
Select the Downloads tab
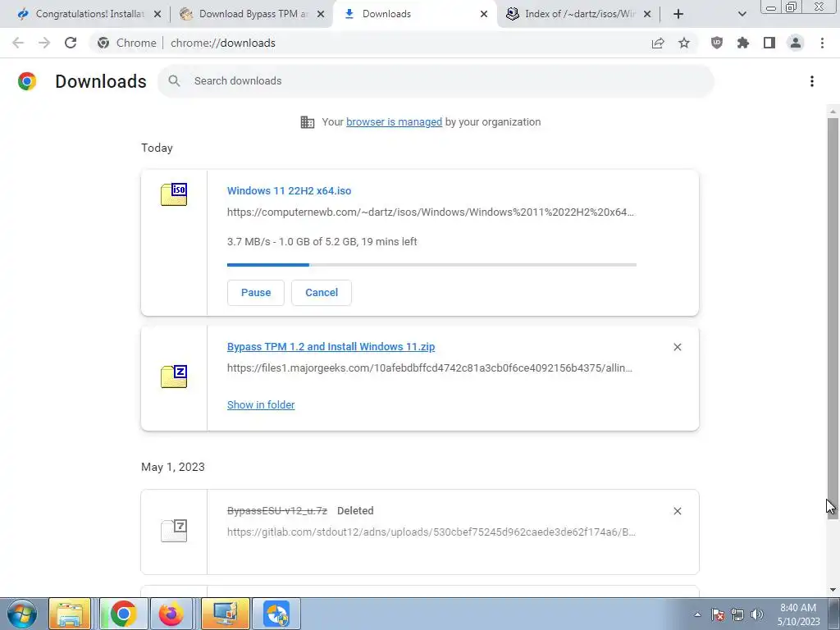tap(415, 14)
